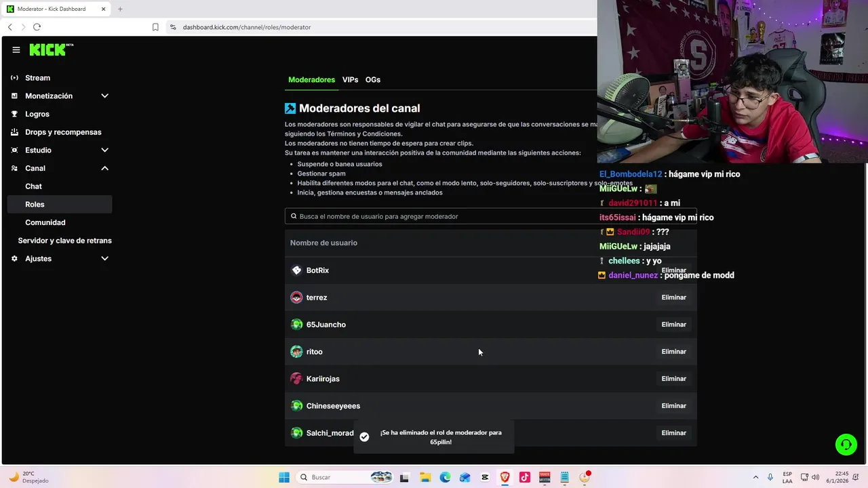Viewport: 868px width, 488px height.
Task: Click the Kariirojas avatar icon
Action: pyautogui.click(x=296, y=378)
